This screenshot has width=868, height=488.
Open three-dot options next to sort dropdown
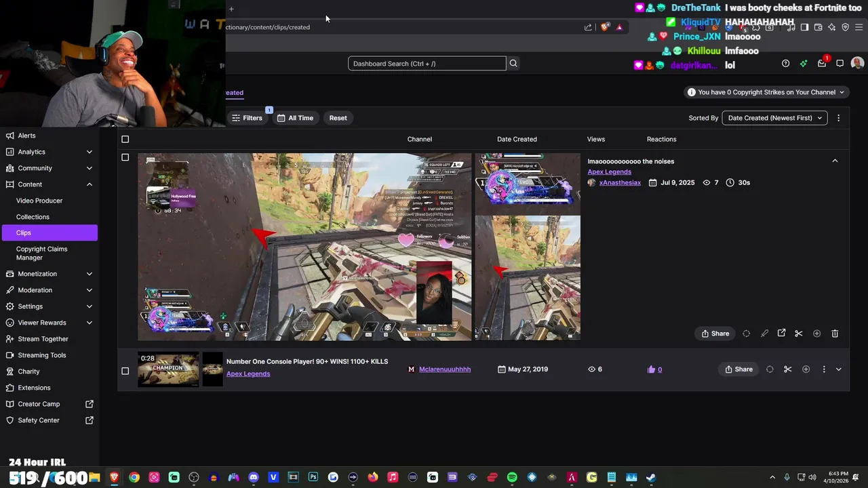tap(838, 118)
